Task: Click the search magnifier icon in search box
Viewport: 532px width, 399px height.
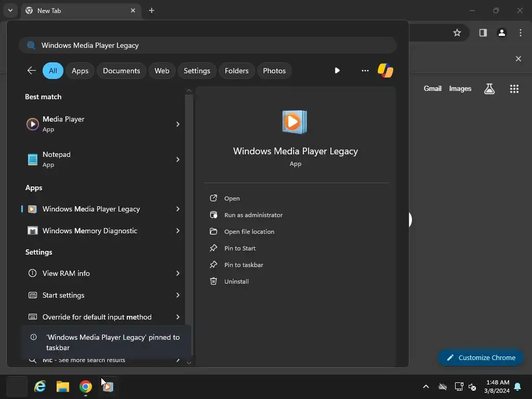Action: point(31,45)
